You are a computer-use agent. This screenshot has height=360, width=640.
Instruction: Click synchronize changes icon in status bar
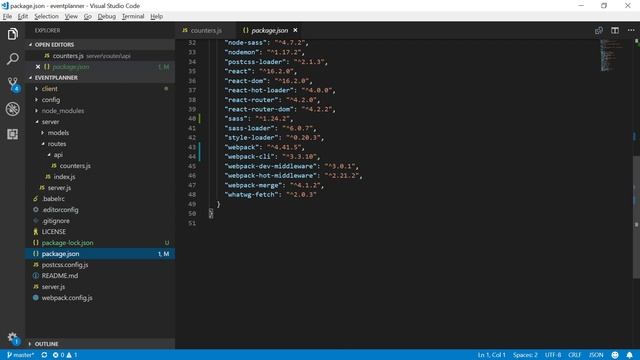44,355
